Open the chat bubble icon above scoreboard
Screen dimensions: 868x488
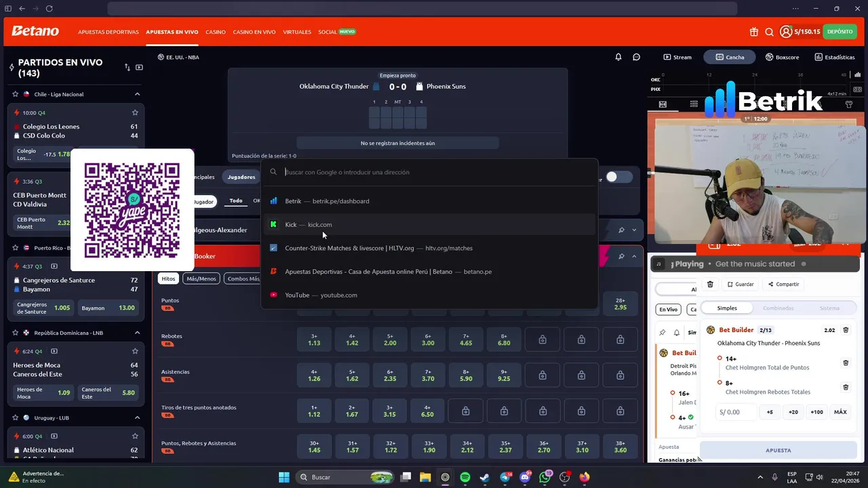tap(637, 57)
